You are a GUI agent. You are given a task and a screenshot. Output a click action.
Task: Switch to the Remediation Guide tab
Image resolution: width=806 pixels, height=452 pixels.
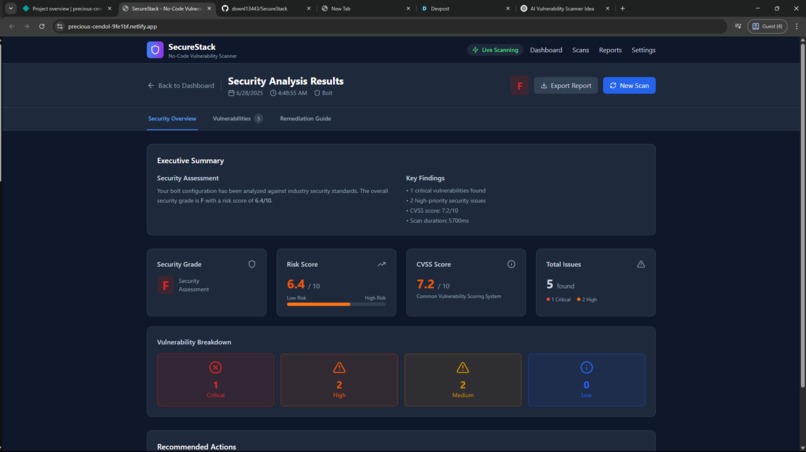[x=305, y=118]
